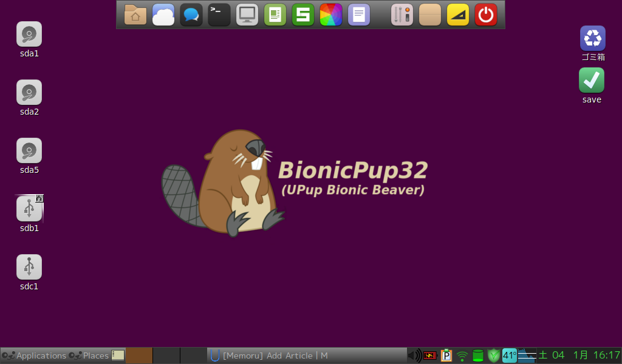Launch the rainbow color wheel app
622x364 pixels.
pyautogui.click(x=331, y=15)
